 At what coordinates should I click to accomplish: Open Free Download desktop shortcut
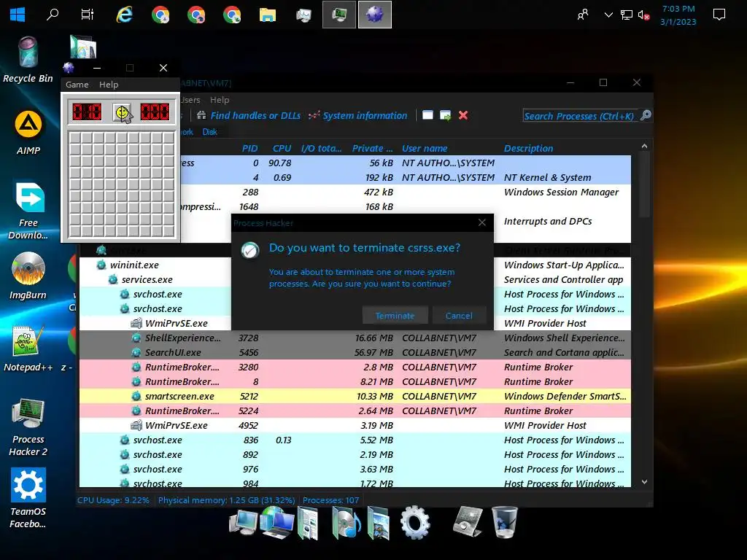pyautogui.click(x=28, y=211)
